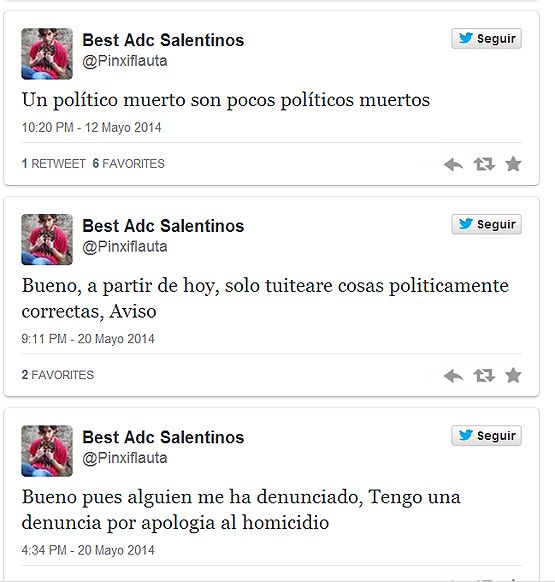
Task: Open @Pinxiflauta handle on the second tweet
Action: pyautogui.click(x=125, y=247)
